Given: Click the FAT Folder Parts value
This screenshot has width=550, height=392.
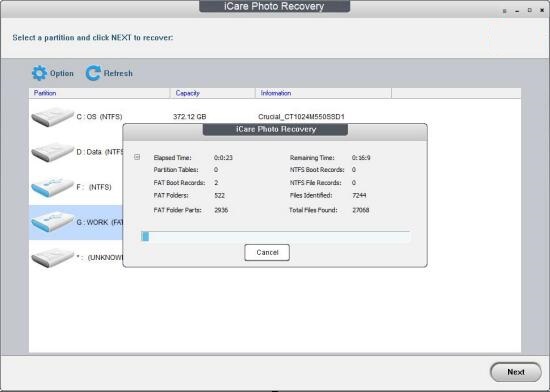Looking at the screenshot, I should [221, 210].
